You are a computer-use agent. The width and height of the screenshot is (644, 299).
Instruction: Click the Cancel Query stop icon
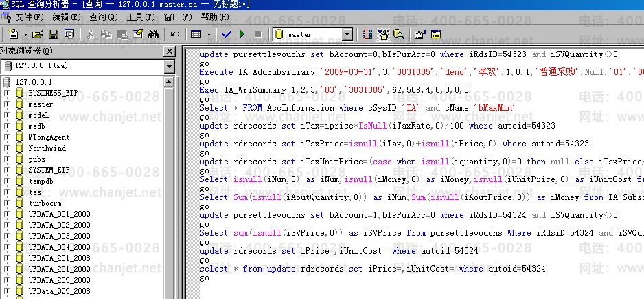pyautogui.click(x=257, y=34)
